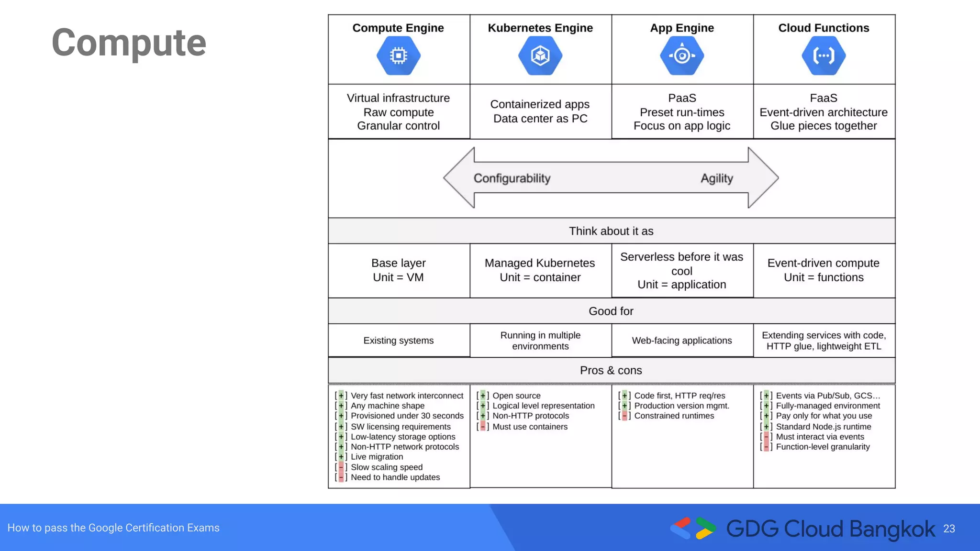Click the Agility label on the arrow
This screenshot has height=551, width=980.
716,178
